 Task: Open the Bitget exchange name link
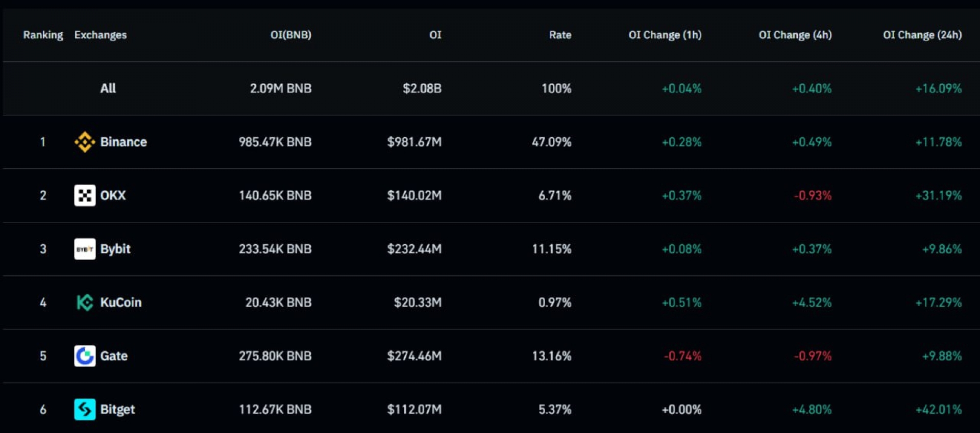117,409
